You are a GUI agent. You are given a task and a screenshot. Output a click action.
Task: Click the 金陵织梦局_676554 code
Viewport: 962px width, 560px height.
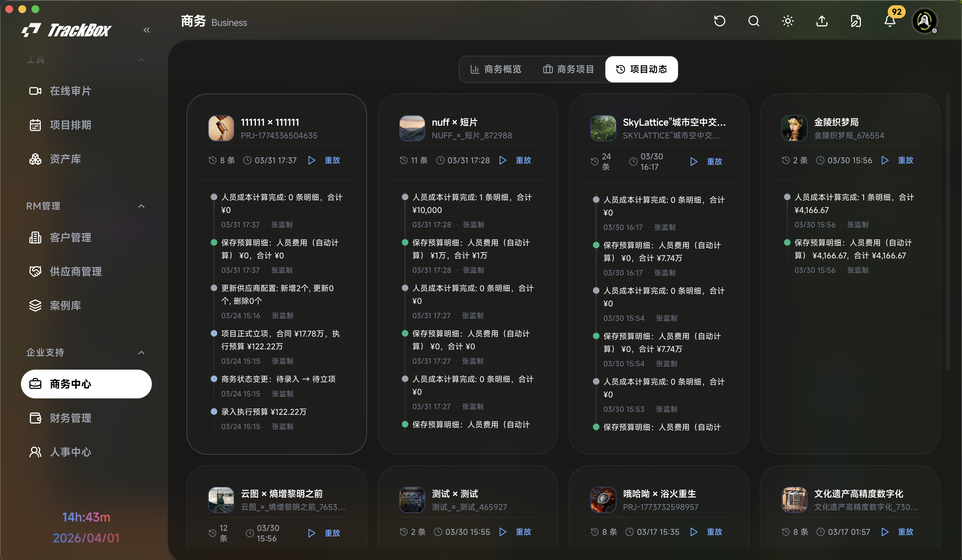[849, 135]
